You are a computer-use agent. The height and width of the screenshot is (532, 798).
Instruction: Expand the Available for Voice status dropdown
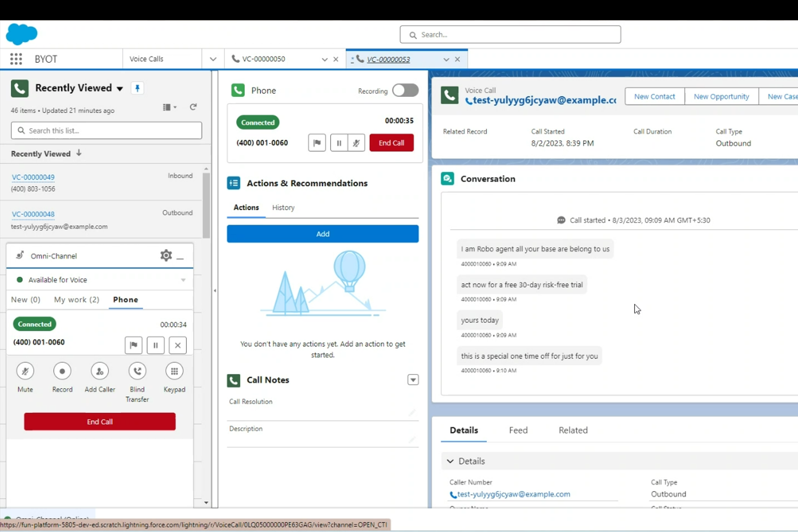click(183, 280)
